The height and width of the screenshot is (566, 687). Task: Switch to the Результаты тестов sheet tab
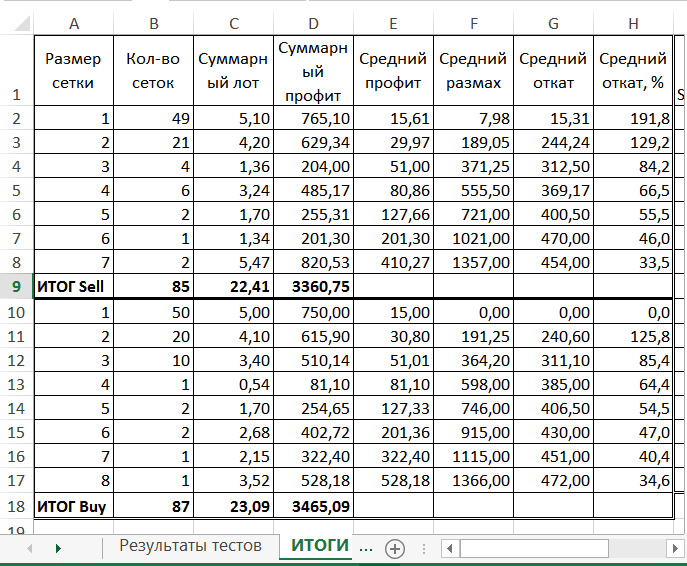point(191,546)
